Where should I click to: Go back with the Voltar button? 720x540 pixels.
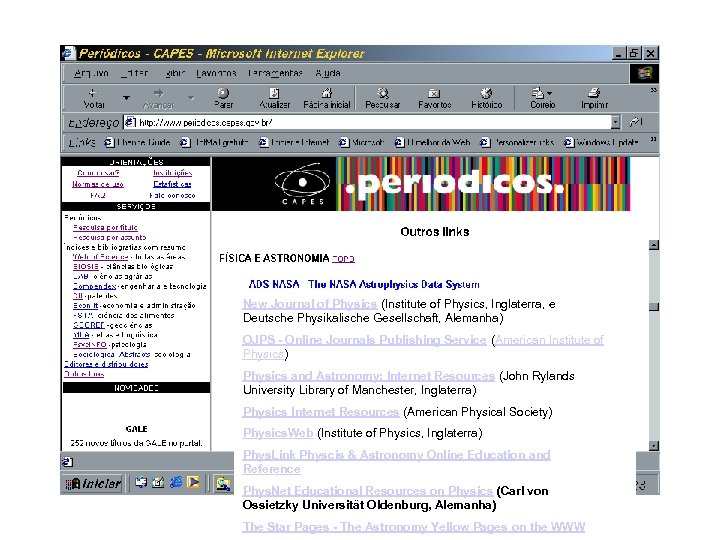94,99
